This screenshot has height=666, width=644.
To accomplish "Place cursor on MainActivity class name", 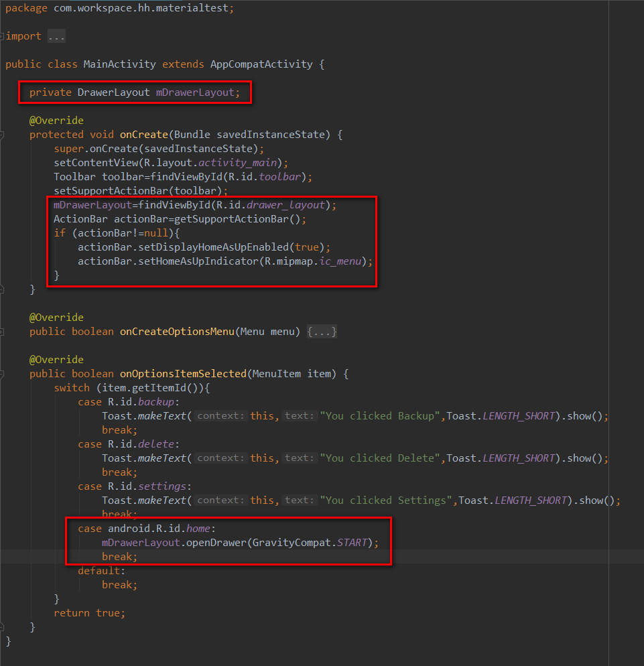I will pyautogui.click(x=120, y=64).
